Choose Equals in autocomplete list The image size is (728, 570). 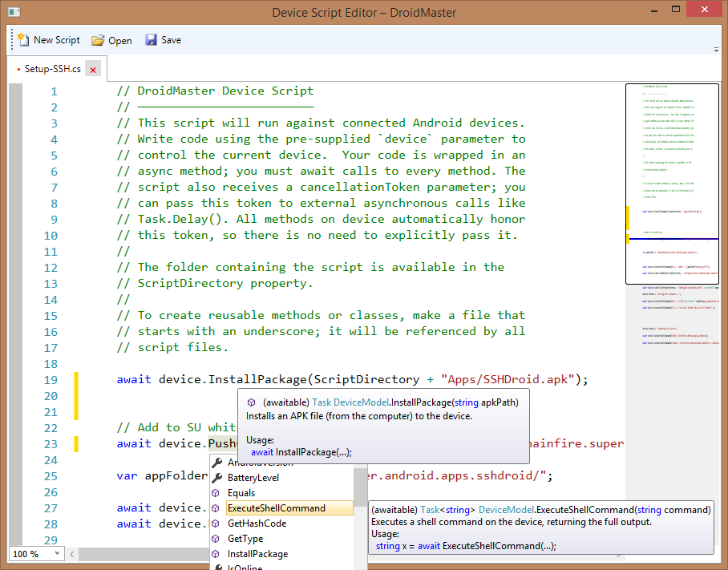point(241,493)
